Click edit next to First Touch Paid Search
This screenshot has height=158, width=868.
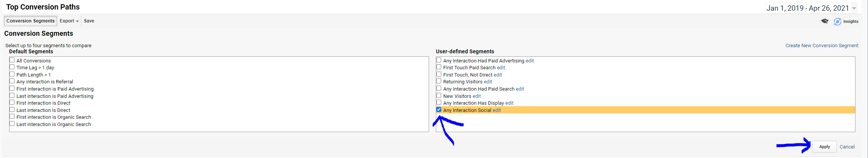click(501, 68)
